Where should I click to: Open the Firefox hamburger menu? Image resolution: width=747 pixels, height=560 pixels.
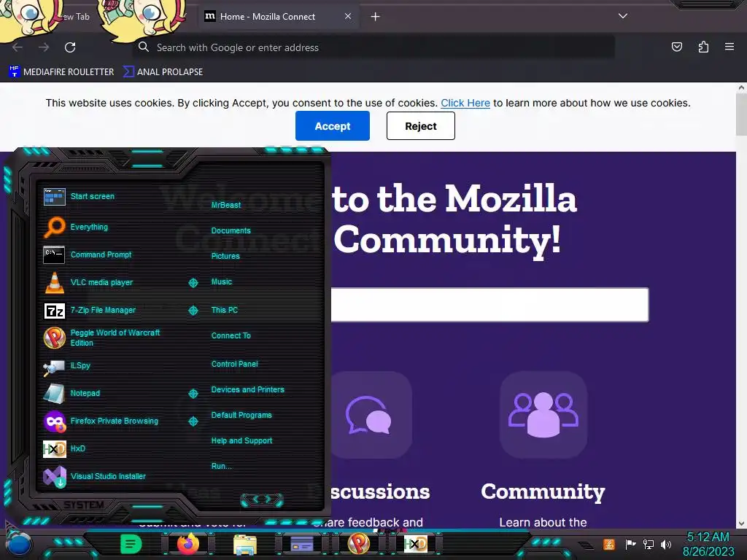click(x=729, y=47)
